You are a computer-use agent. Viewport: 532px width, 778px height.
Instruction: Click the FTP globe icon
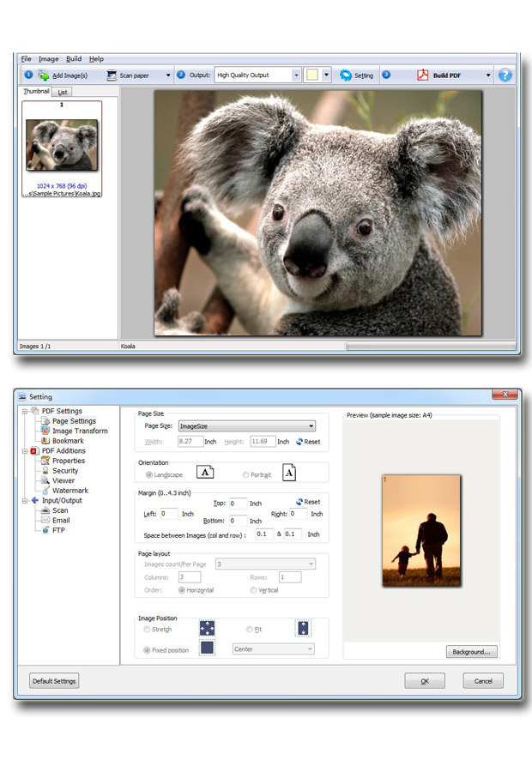[45, 530]
